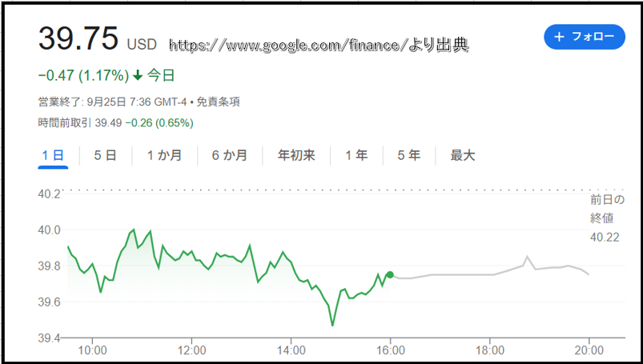Open the 1か月 chart range
The image size is (643, 364).
pos(164,155)
